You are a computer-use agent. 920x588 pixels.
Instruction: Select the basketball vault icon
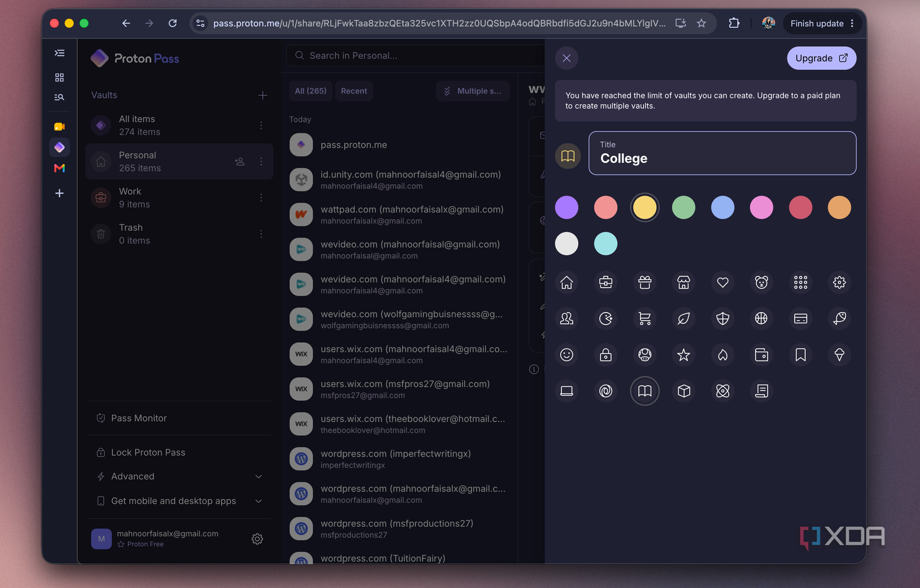pos(762,318)
